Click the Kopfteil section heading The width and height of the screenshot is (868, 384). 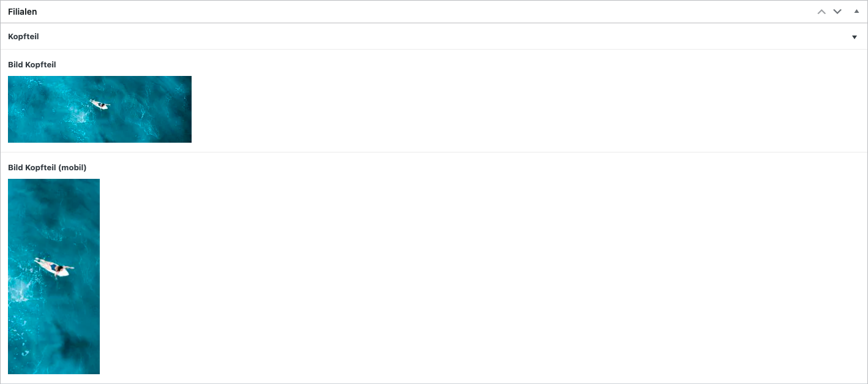23,37
